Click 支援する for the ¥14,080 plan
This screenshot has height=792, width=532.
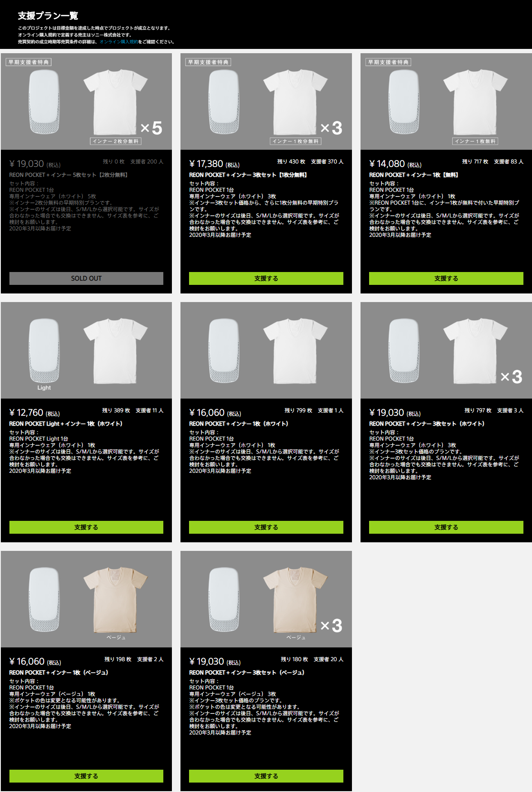(446, 278)
